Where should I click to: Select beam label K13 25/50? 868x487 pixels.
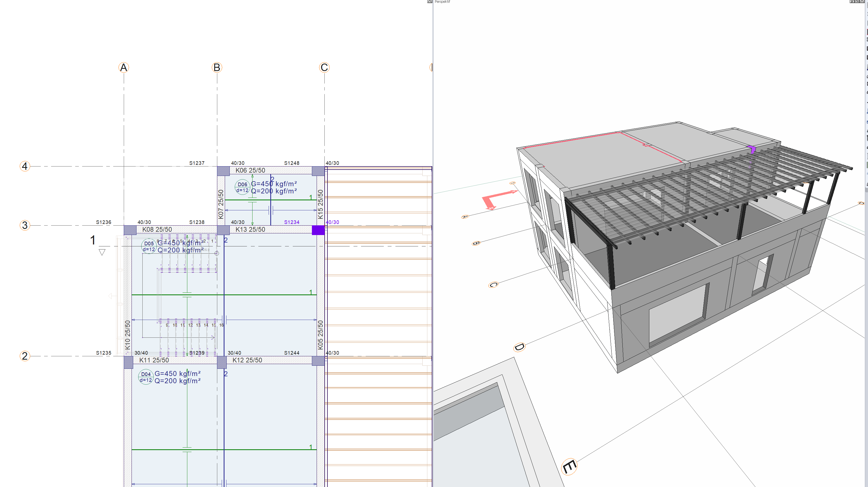250,229
